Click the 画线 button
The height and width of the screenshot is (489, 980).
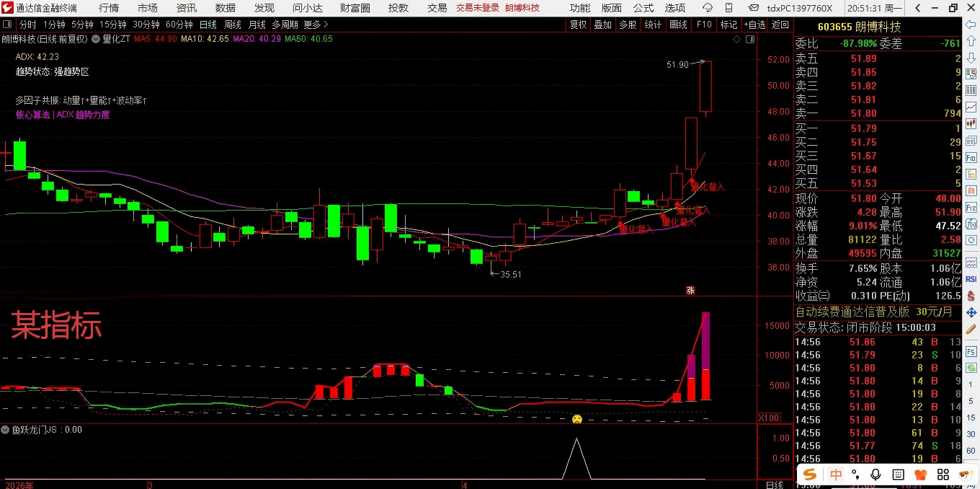point(679,25)
